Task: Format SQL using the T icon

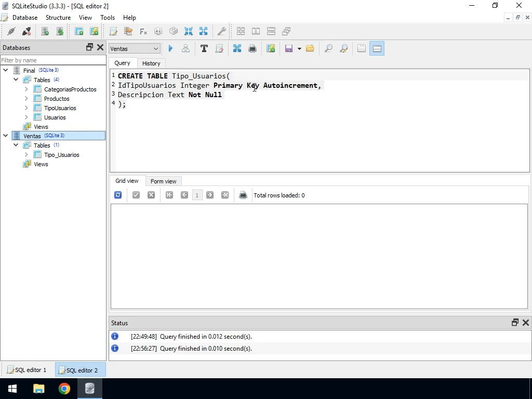Action: tap(204, 48)
